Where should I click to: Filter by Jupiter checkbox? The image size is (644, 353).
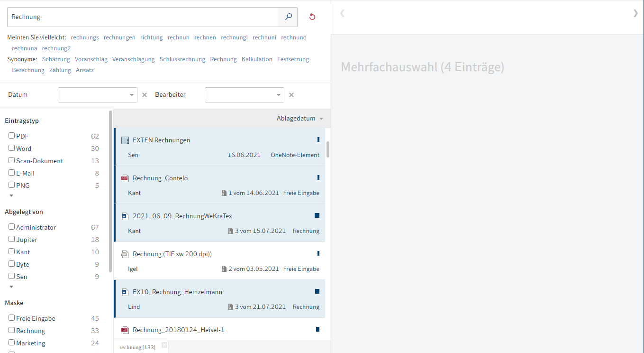pyautogui.click(x=12, y=239)
